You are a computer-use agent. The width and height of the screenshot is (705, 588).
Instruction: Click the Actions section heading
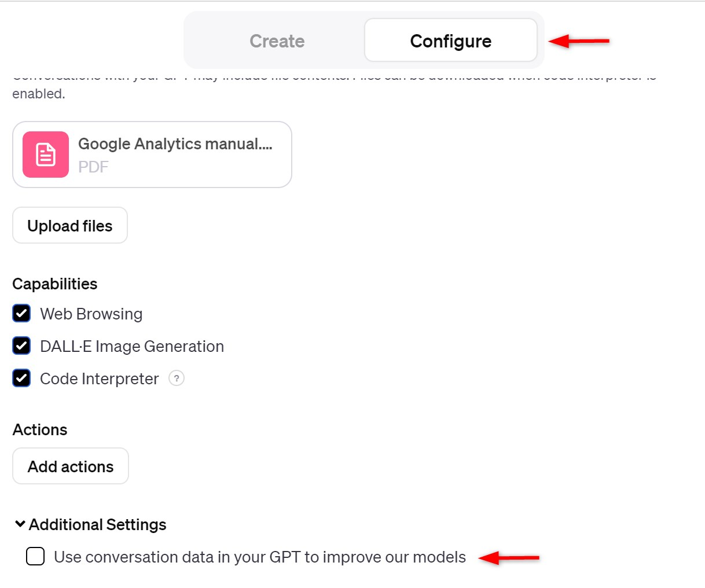[x=40, y=430]
